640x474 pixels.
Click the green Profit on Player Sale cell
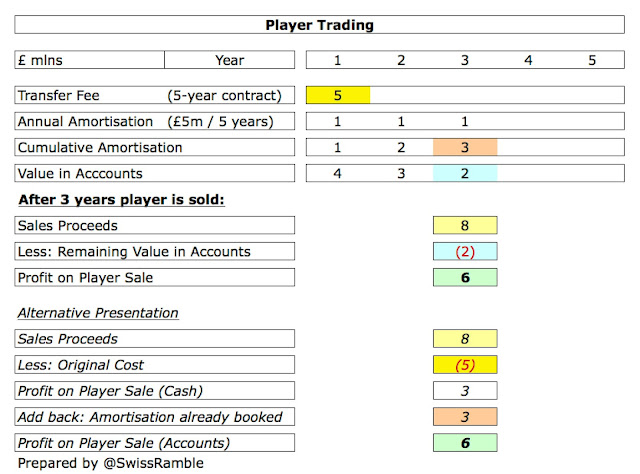point(465,278)
